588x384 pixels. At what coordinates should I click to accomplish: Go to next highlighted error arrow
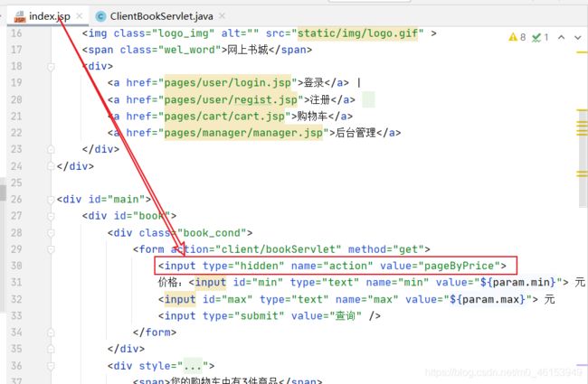(x=578, y=37)
